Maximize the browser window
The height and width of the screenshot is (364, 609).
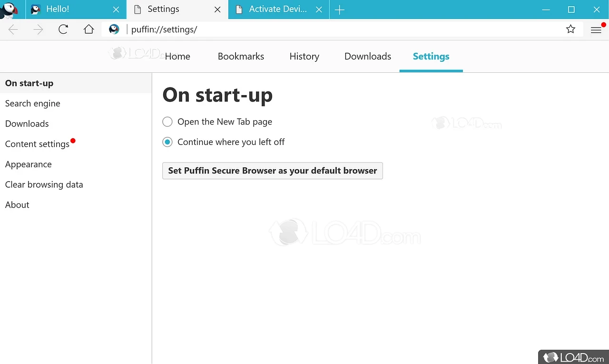pos(571,10)
